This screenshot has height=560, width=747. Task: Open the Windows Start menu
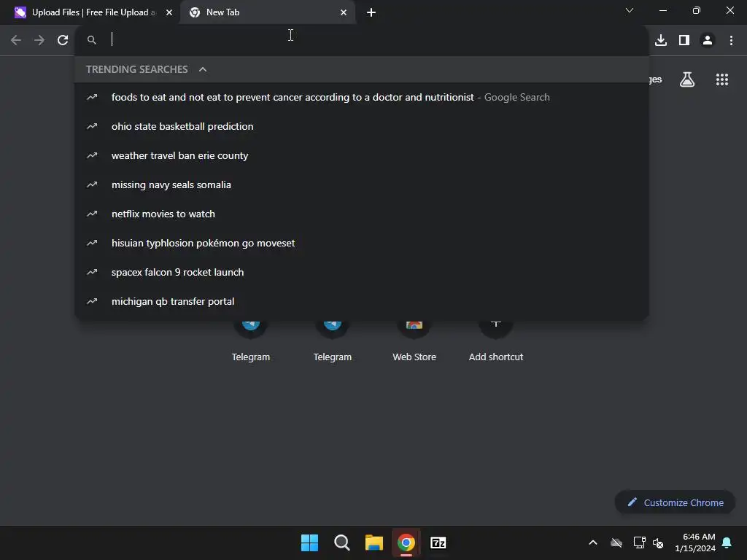(309, 542)
